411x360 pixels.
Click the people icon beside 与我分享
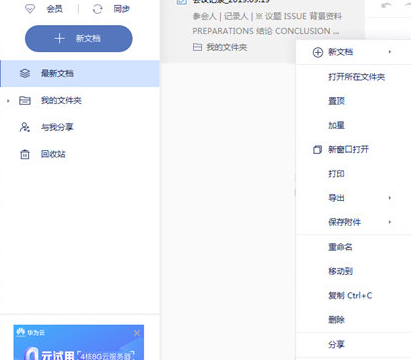(x=25, y=127)
